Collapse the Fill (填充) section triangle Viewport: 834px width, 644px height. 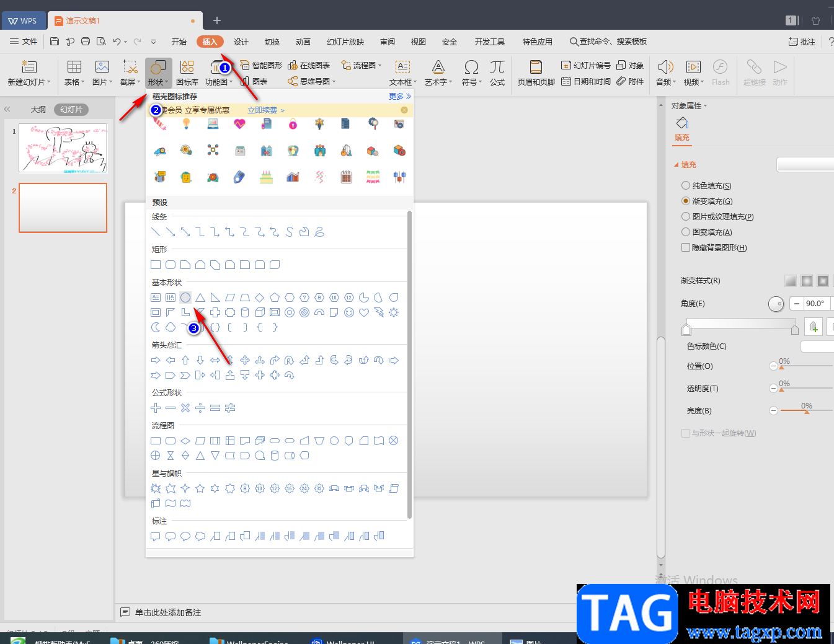click(x=677, y=165)
